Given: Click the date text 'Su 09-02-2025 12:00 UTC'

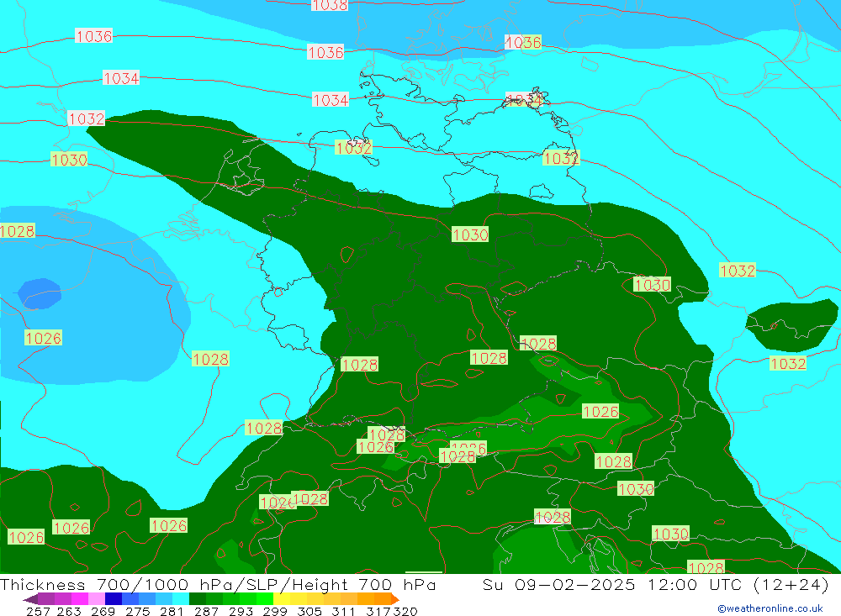Looking at the screenshot, I should pos(612,584).
